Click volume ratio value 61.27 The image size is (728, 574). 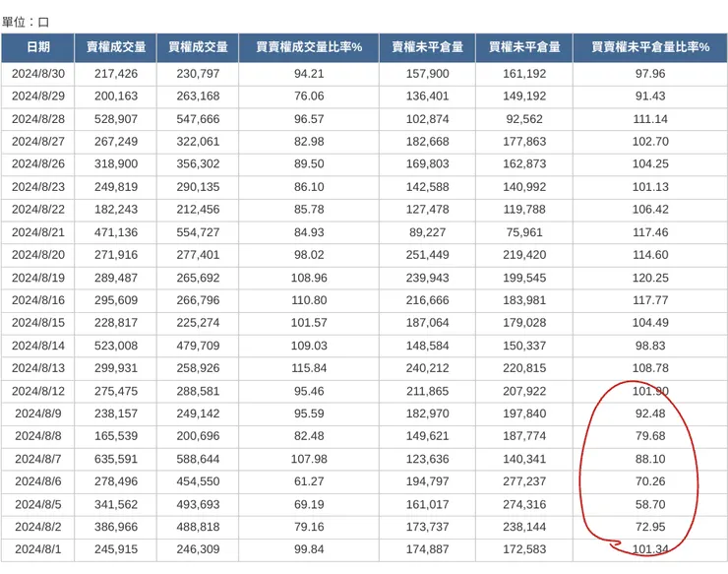click(x=309, y=481)
